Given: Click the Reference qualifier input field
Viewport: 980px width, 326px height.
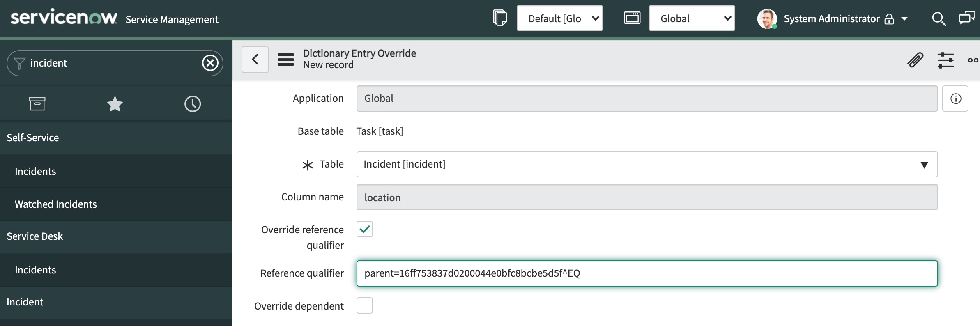Looking at the screenshot, I should click(647, 273).
